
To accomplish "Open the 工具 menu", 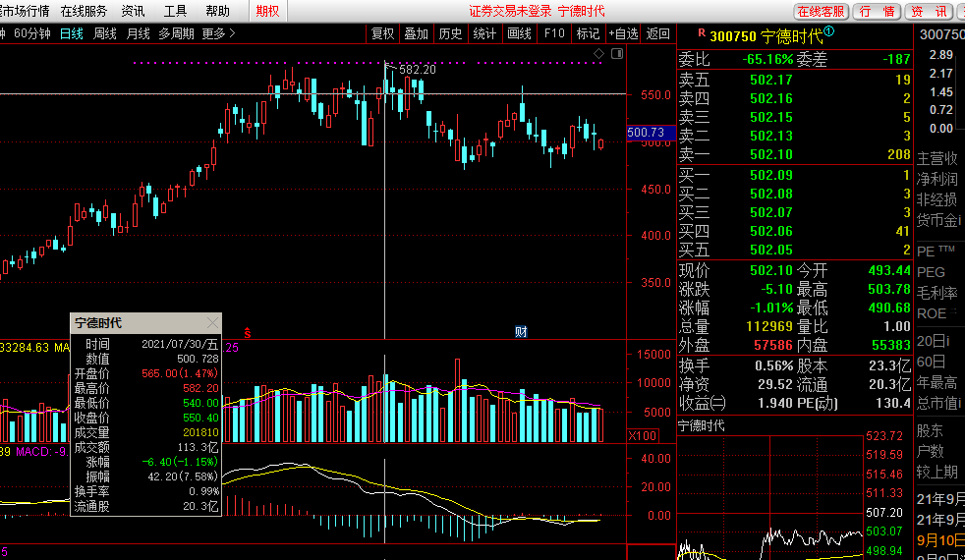I will tap(175, 11).
